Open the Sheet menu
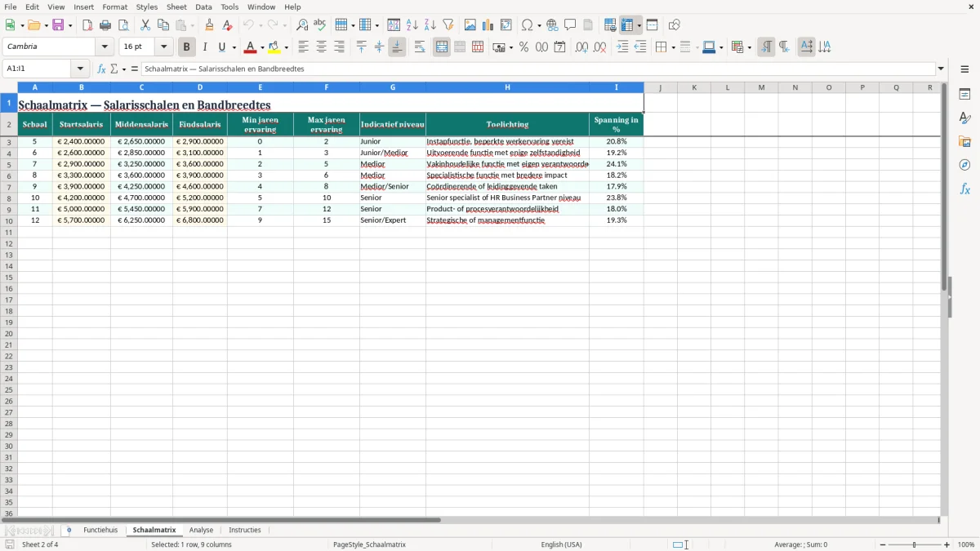980x551 pixels. (x=176, y=7)
